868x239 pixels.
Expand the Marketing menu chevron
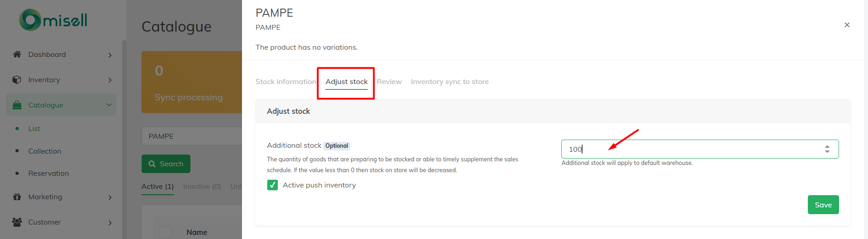point(110,197)
